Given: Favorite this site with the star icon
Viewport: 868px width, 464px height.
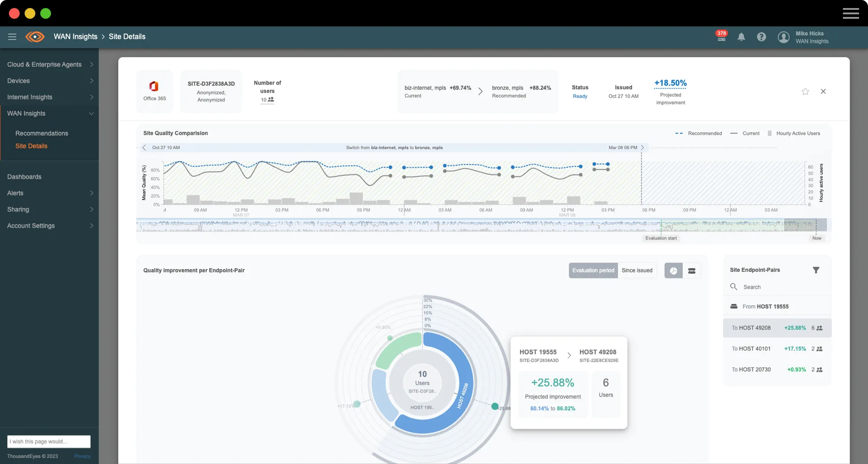Looking at the screenshot, I should pyautogui.click(x=805, y=92).
